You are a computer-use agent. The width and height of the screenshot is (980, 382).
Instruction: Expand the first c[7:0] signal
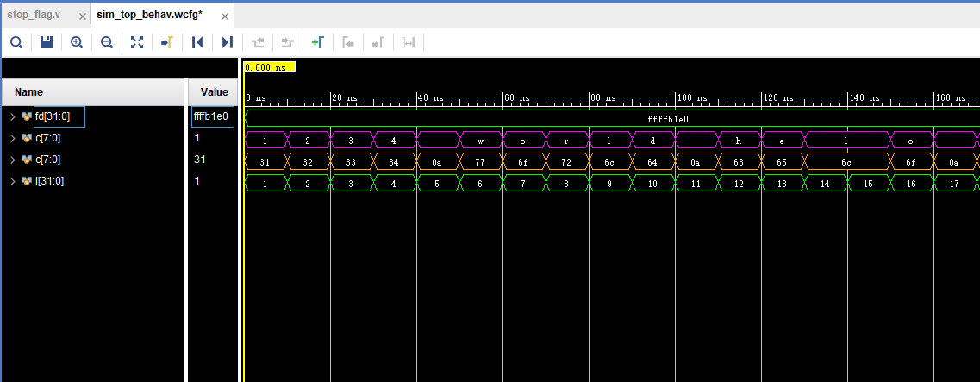[x=13, y=138]
